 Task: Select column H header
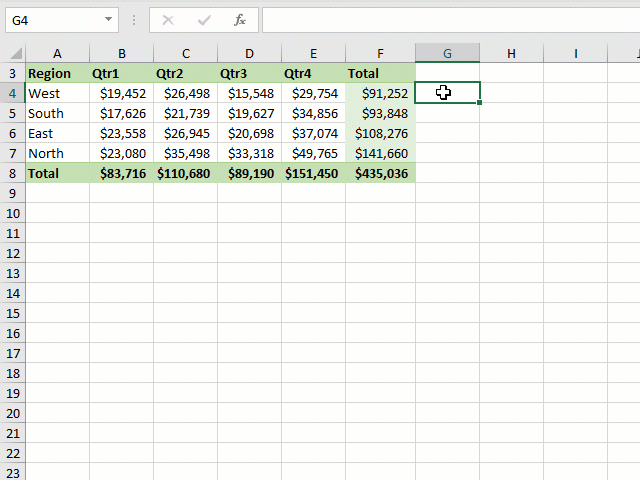[x=511, y=53]
